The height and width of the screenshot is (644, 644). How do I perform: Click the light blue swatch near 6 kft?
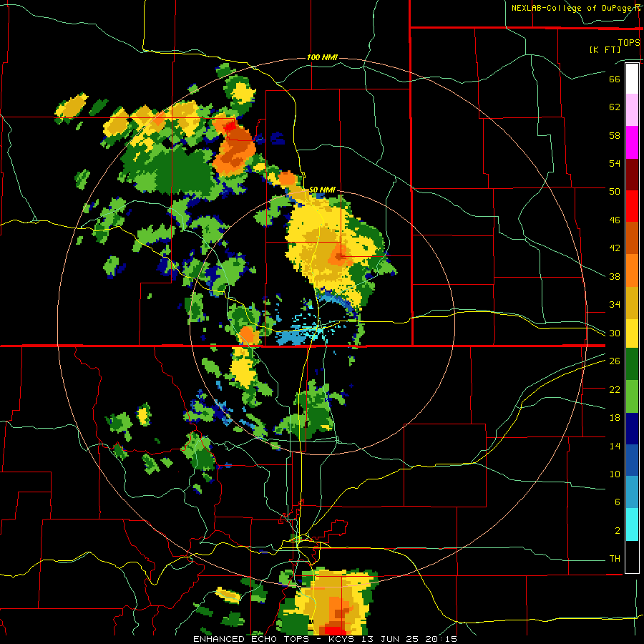click(x=632, y=492)
